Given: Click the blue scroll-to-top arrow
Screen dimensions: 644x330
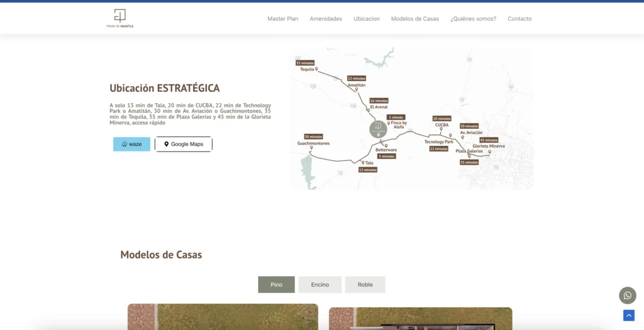Looking at the screenshot, I should click(x=628, y=316).
